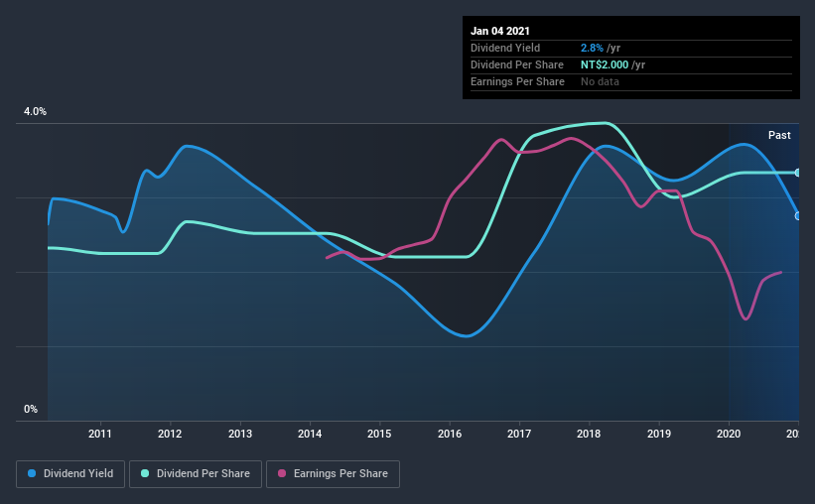The image size is (815, 504).
Task: Click the 2019 x-axis label
Action: click(x=658, y=434)
